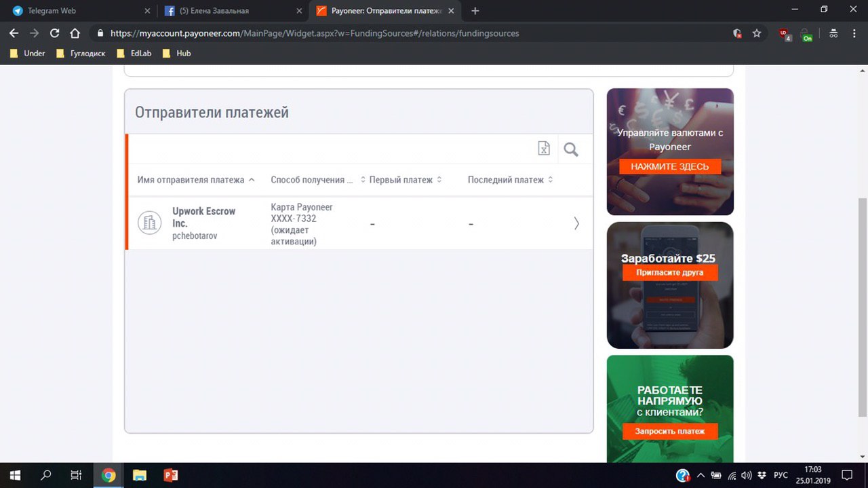Viewport: 868px width, 488px height.
Task: Open the Wi-Fi network tray icon
Action: [732, 475]
